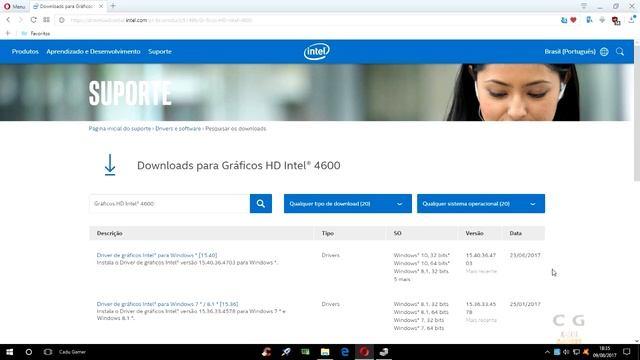640x360 pixels.
Task: Click the blue search button
Action: 261,203
